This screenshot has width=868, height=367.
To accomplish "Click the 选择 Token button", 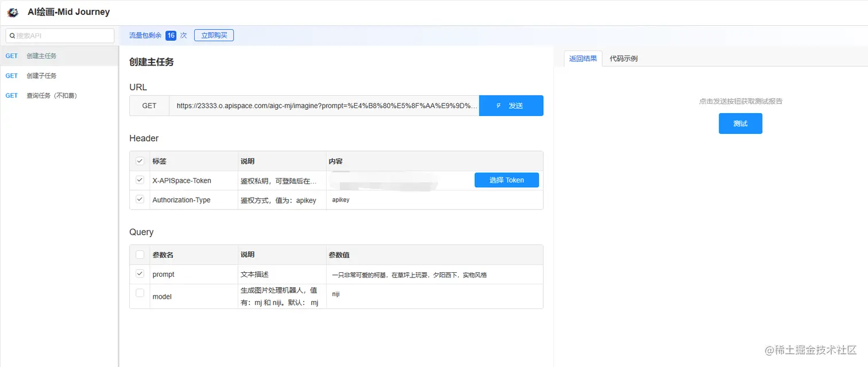I will pos(506,180).
